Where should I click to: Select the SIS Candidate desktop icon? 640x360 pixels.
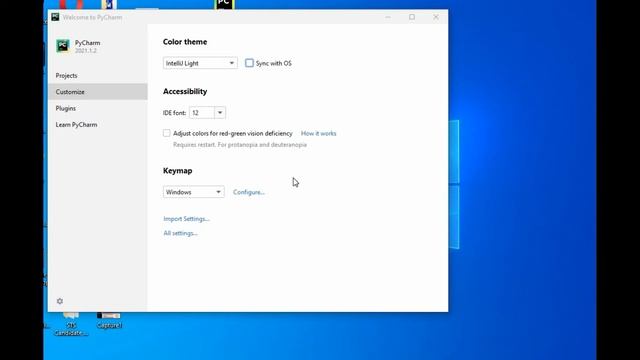pos(71,324)
